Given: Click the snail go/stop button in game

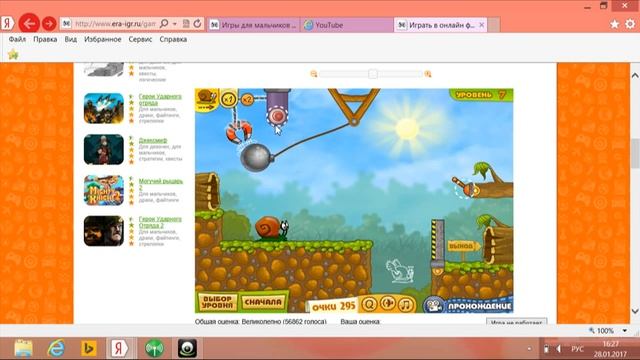Looking at the screenshot, I should pyautogui.click(x=207, y=100).
